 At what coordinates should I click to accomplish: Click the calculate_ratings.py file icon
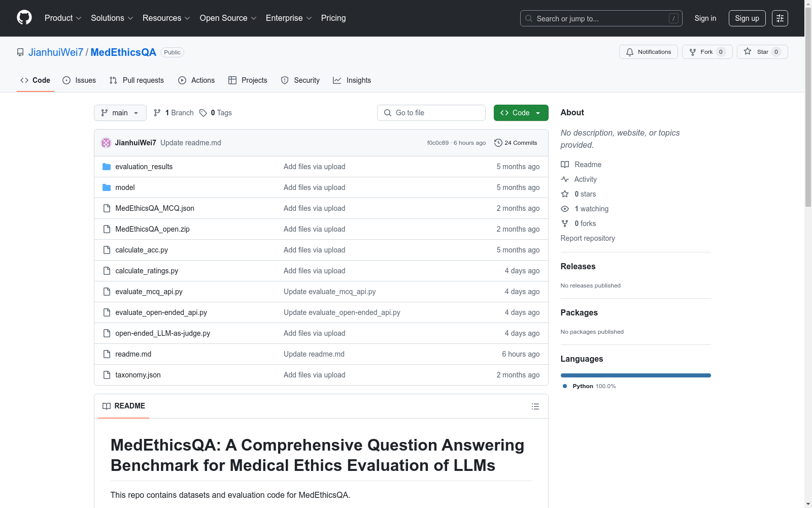click(x=107, y=271)
